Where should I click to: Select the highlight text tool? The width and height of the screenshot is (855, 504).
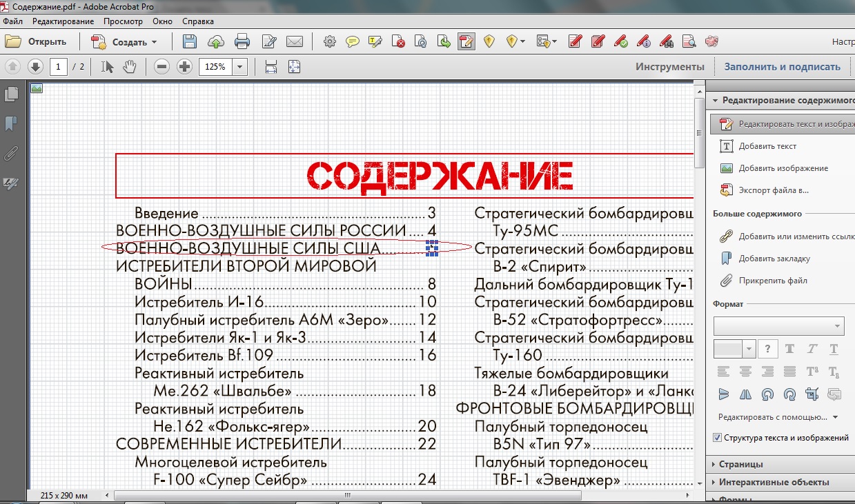tap(375, 42)
